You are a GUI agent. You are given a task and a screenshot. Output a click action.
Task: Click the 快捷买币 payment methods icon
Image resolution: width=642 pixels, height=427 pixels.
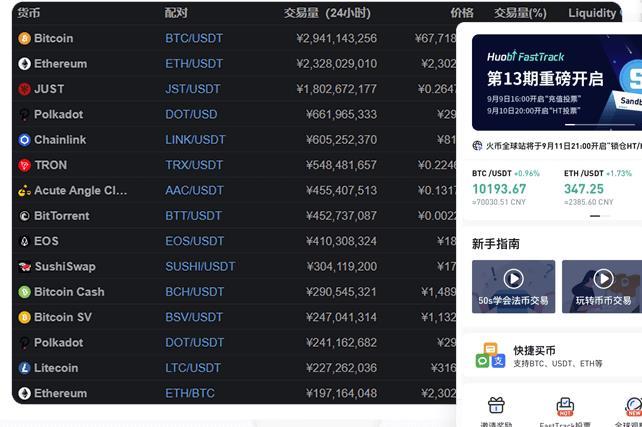pos(490,355)
